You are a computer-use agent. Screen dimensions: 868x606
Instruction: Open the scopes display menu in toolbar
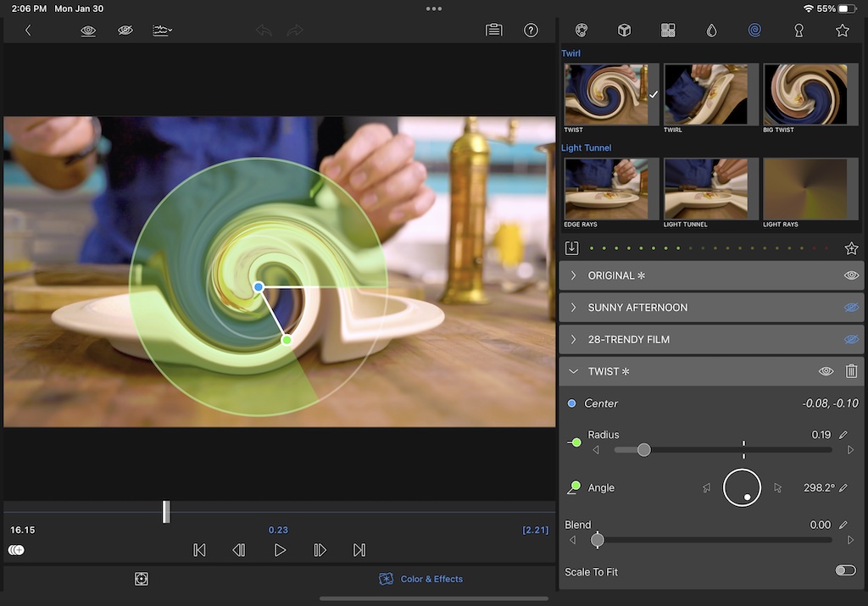click(162, 31)
